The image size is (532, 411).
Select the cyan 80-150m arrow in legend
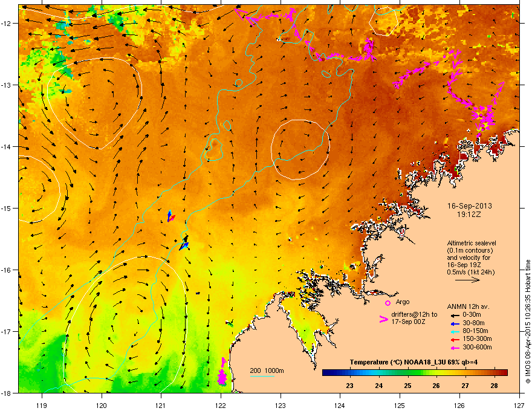pos(455,331)
